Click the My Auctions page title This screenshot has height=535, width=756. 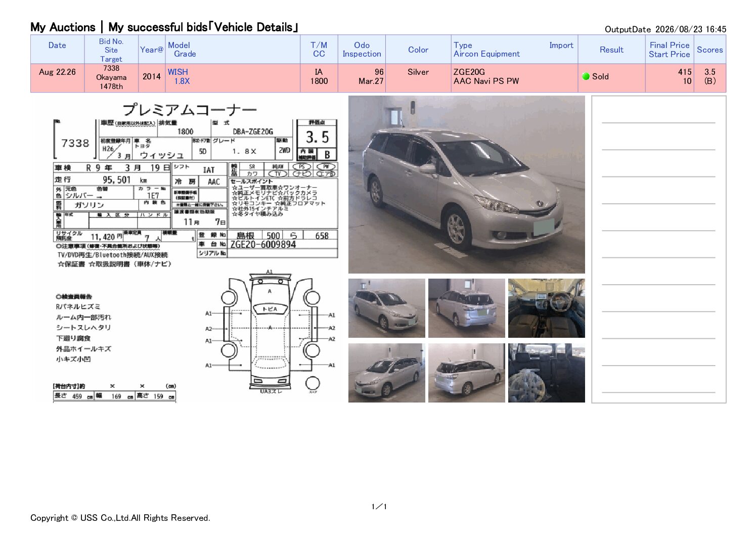point(164,27)
